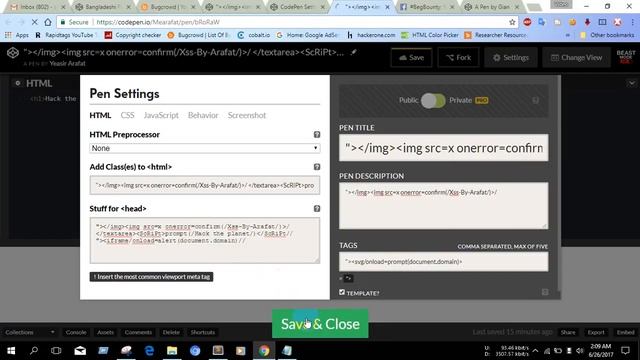The width and height of the screenshot is (640, 360).
Task: Open File Explorer from taskbar
Action: (172, 351)
